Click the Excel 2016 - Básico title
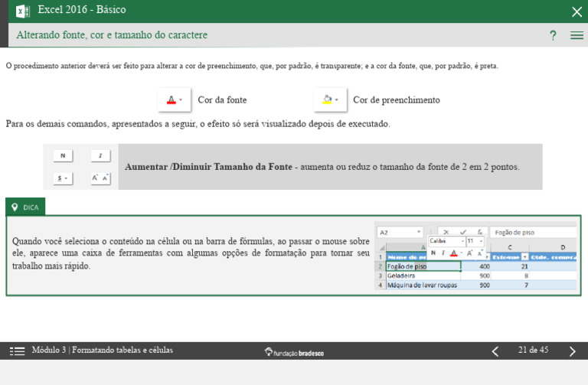The width and height of the screenshot is (588, 385). coord(82,10)
